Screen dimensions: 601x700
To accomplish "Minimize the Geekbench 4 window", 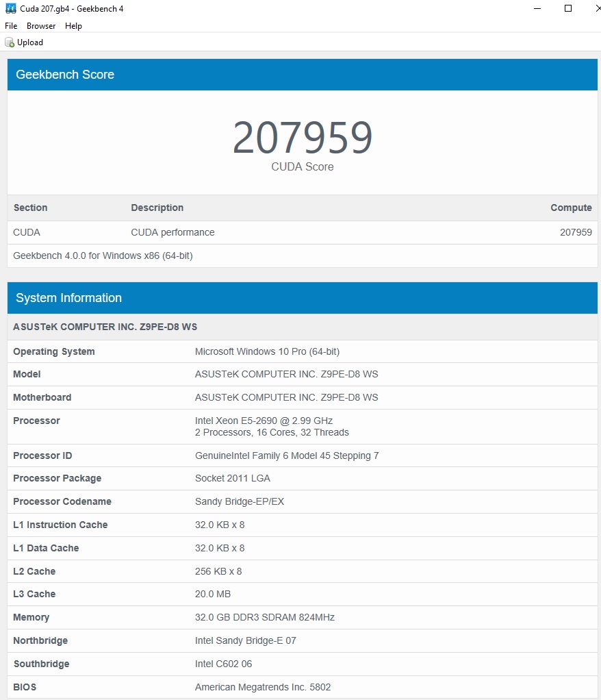I will click(x=537, y=8).
